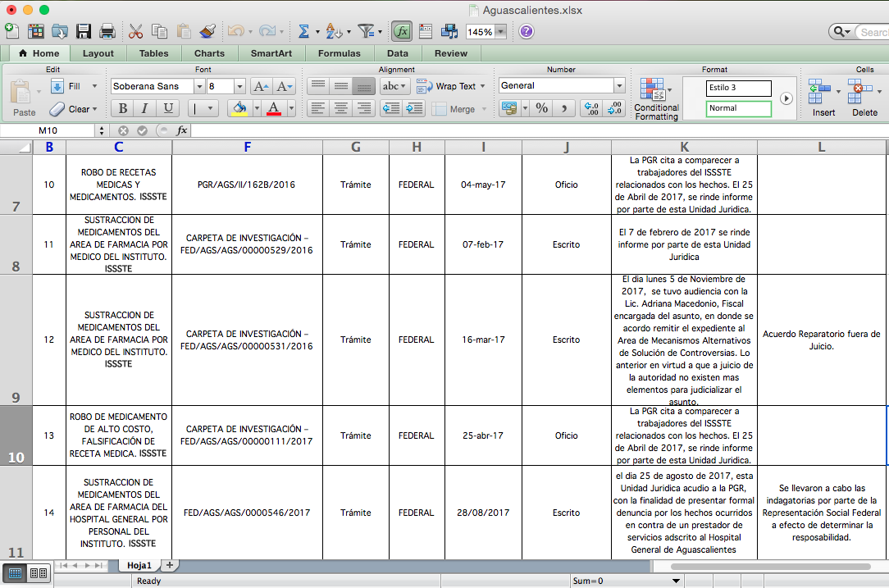
Task: Click the Save floppy disk icon
Action: coord(83,31)
